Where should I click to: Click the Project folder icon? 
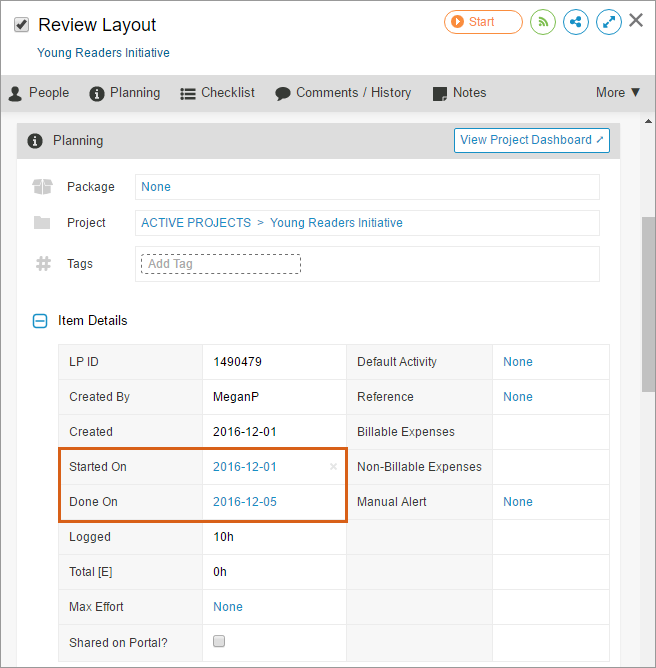[42, 223]
